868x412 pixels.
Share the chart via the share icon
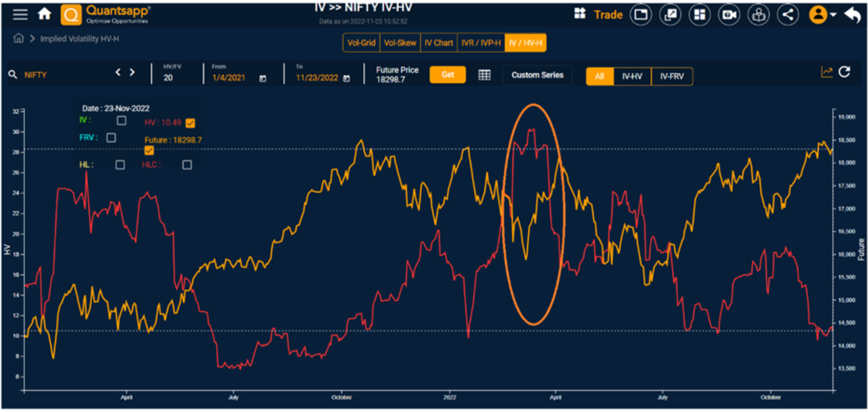click(x=787, y=14)
